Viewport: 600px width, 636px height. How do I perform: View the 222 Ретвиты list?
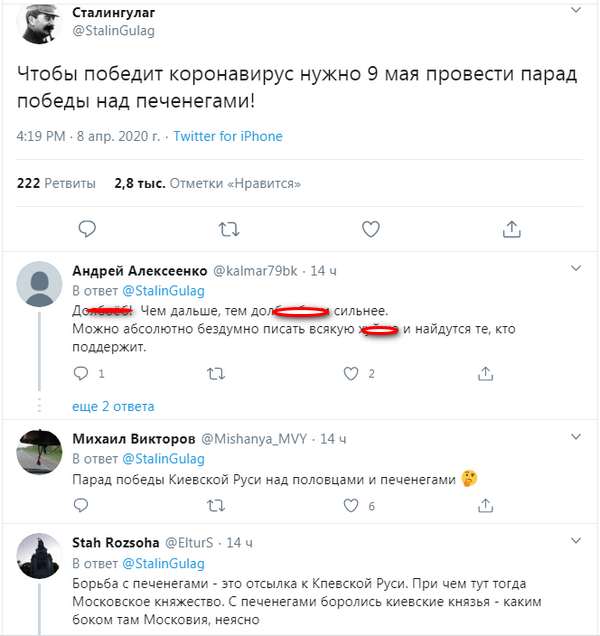(x=57, y=183)
